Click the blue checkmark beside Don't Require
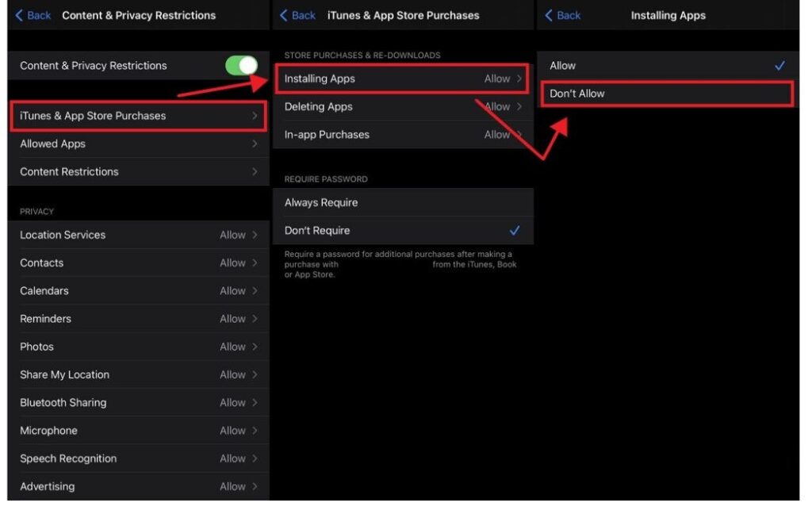The width and height of the screenshot is (812, 506). [514, 231]
